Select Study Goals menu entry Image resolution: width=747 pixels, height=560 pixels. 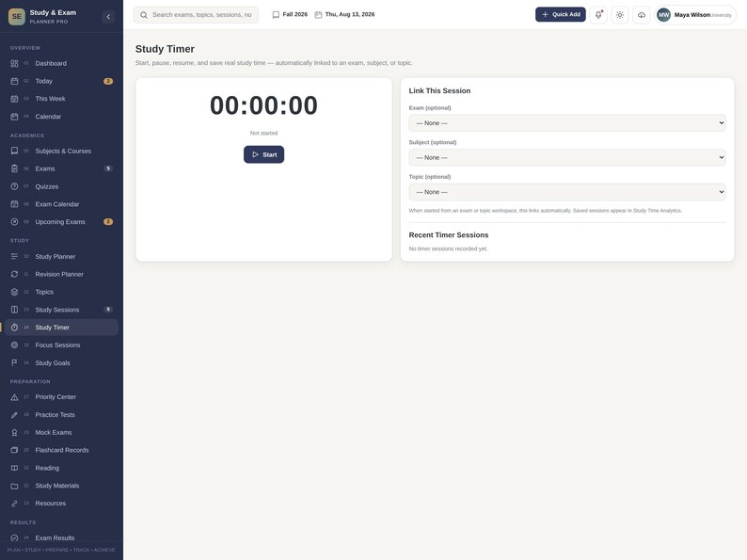click(x=61, y=362)
